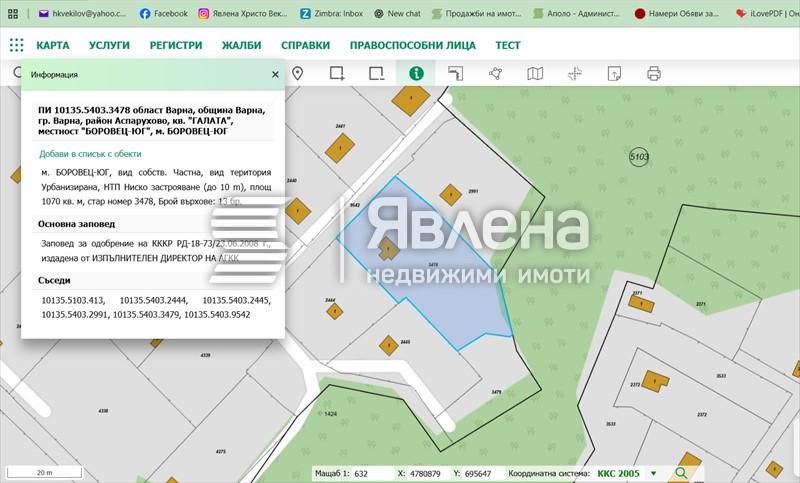Viewport: 800px width, 483px height.
Task: Select the measure tool in toolbar
Action: 455,73
